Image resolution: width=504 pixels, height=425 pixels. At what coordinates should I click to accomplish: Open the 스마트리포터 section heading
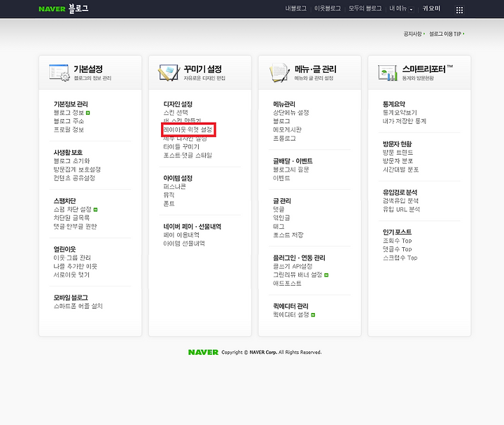coord(424,69)
